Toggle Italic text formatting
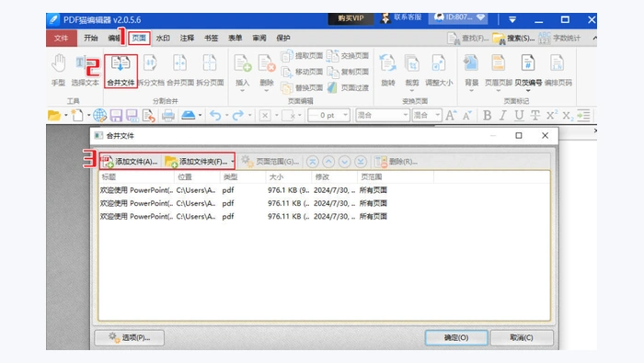The image size is (644, 363). pos(503,116)
